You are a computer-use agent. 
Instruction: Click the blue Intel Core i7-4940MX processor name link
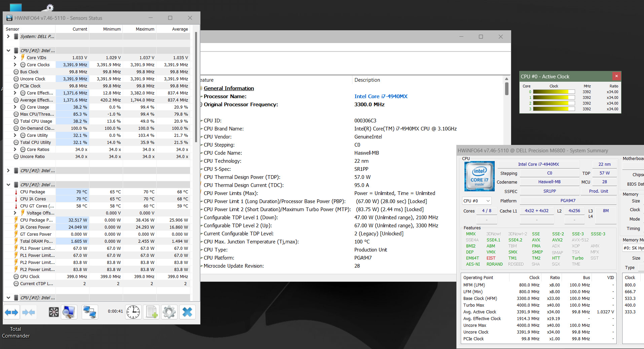[381, 96]
